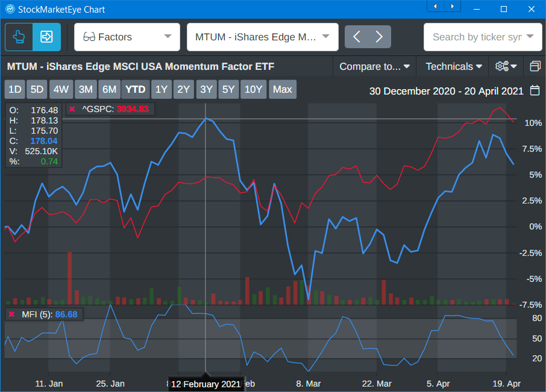Go to previous ticker with left chevron
The width and height of the screenshot is (546, 392).
coord(357,37)
